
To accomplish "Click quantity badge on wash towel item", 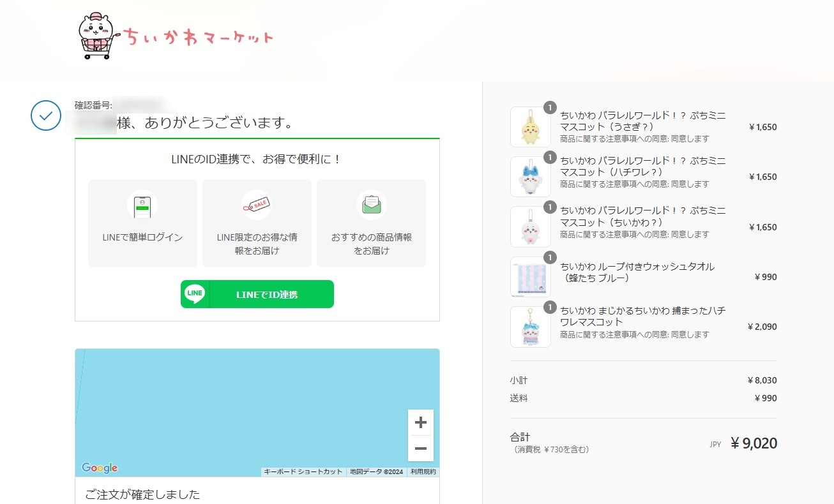I will click(x=550, y=257).
